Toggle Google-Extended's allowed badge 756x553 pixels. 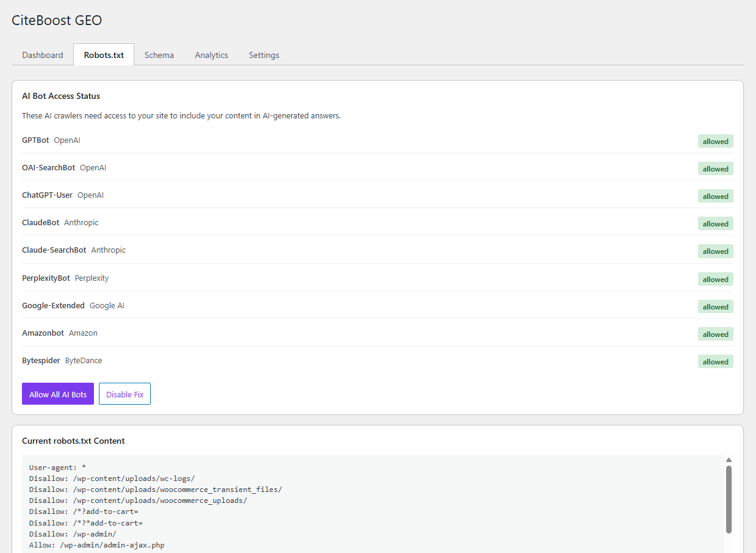click(715, 306)
